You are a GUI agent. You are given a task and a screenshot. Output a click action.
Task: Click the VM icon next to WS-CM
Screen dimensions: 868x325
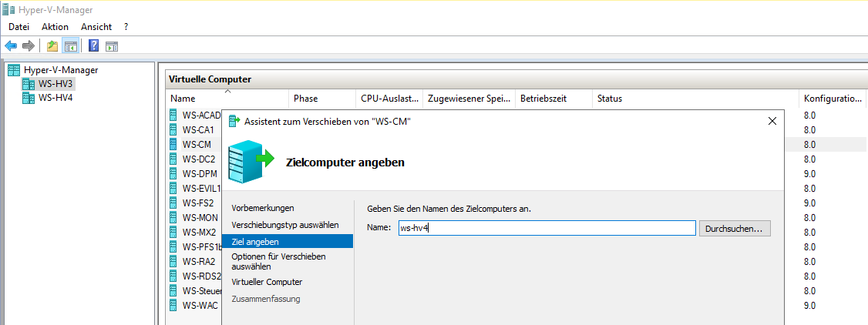173,144
